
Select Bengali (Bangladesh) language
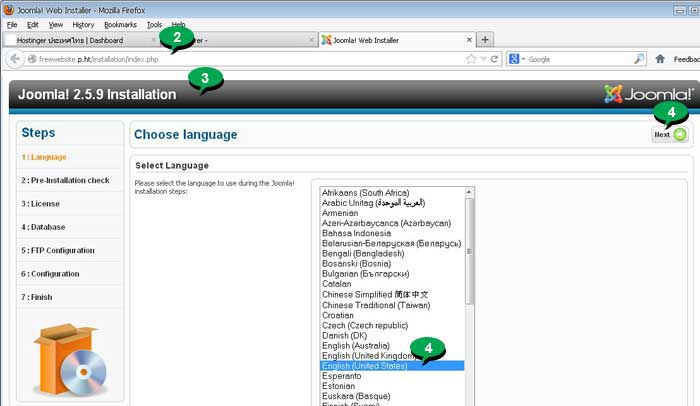tap(392, 254)
